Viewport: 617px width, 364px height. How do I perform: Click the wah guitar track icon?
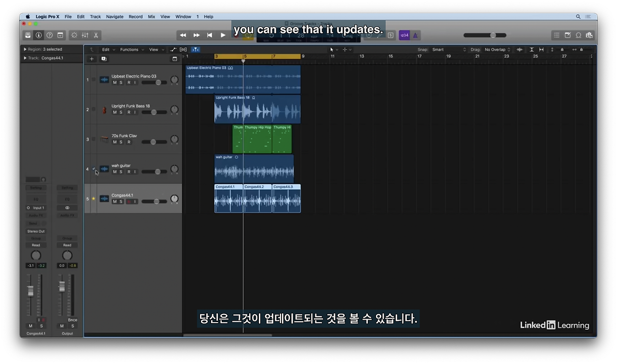104,169
